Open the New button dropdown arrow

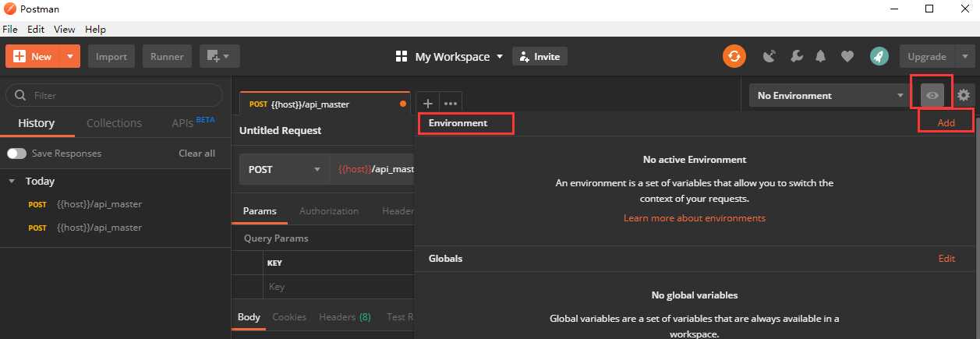71,56
